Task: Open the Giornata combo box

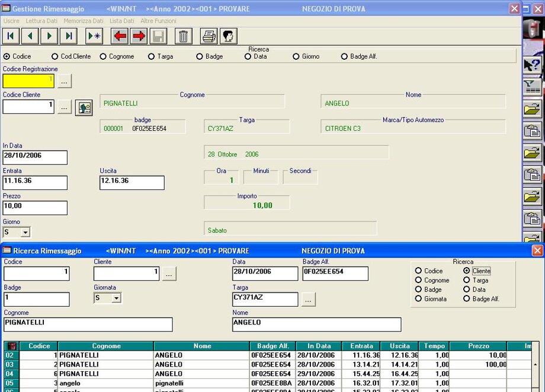Action: coord(116,298)
